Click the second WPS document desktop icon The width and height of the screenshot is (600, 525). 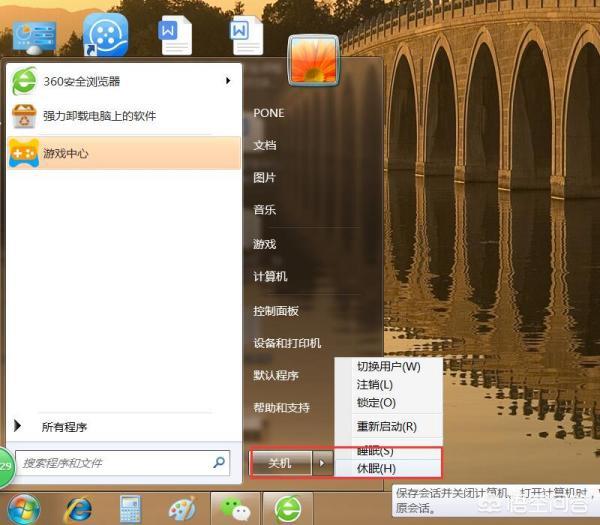tap(246, 35)
